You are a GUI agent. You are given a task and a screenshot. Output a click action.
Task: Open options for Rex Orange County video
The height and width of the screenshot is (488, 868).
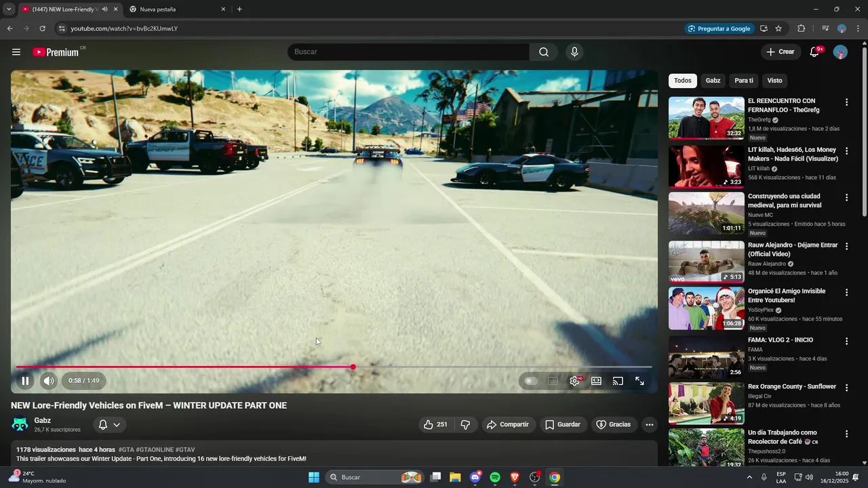point(846,388)
